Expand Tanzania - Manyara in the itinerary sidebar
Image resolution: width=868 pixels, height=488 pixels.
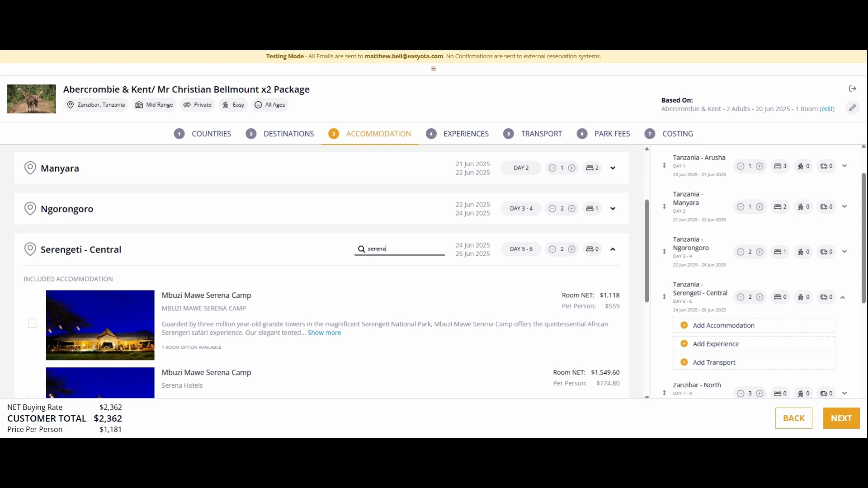[x=844, y=206]
